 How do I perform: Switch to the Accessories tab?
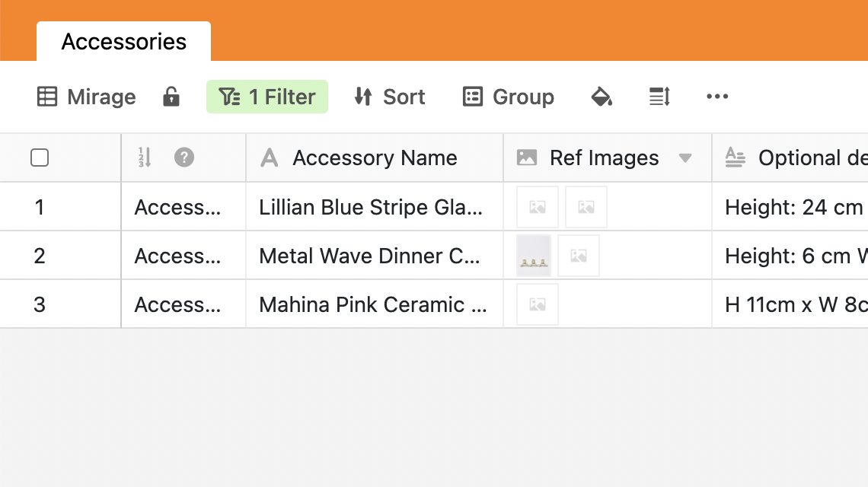pos(124,41)
